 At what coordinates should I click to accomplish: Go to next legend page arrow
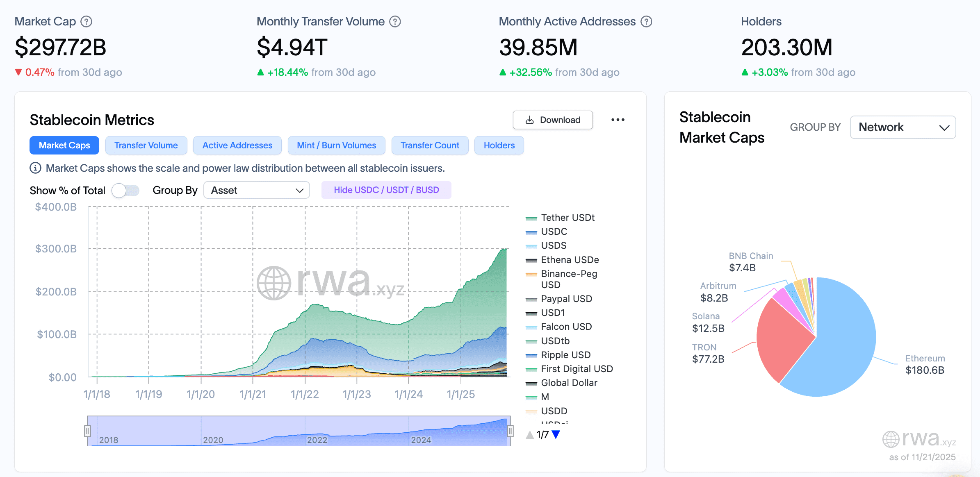(556, 434)
